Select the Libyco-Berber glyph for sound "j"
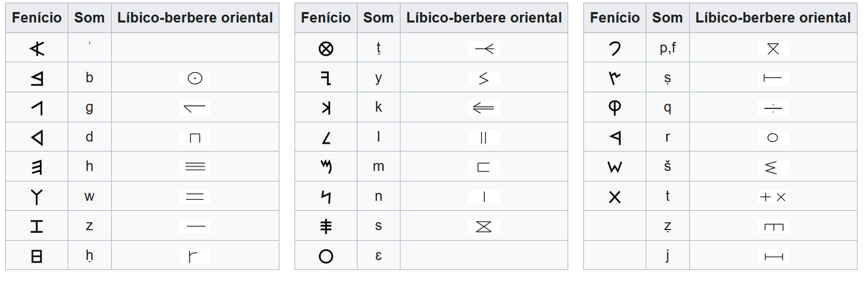 (x=773, y=256)
